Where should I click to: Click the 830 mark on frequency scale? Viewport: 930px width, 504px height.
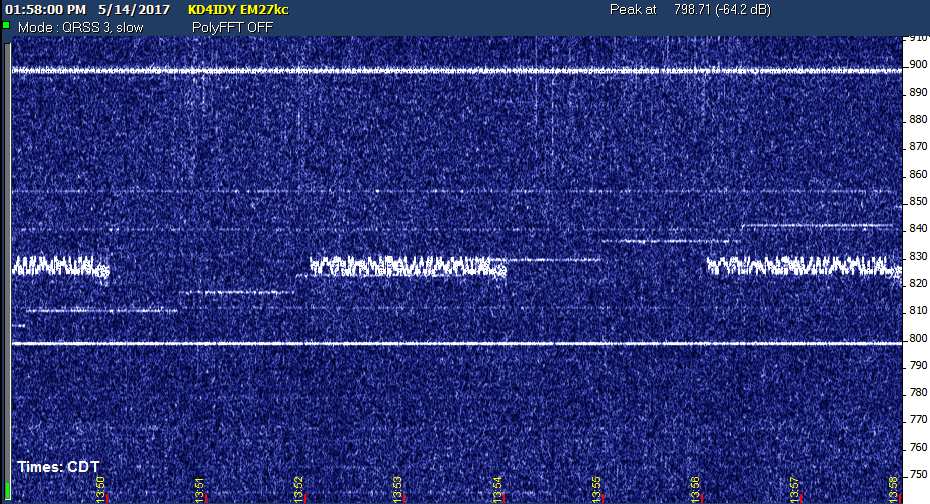(917, 256)
